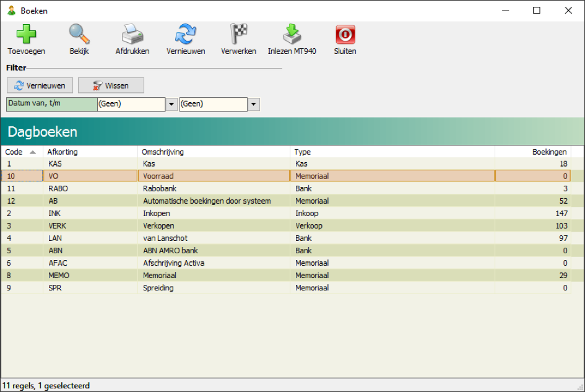Screen dimensions: 585x392
Task: Select the KAS journal row
Action: tap(286, 163)
